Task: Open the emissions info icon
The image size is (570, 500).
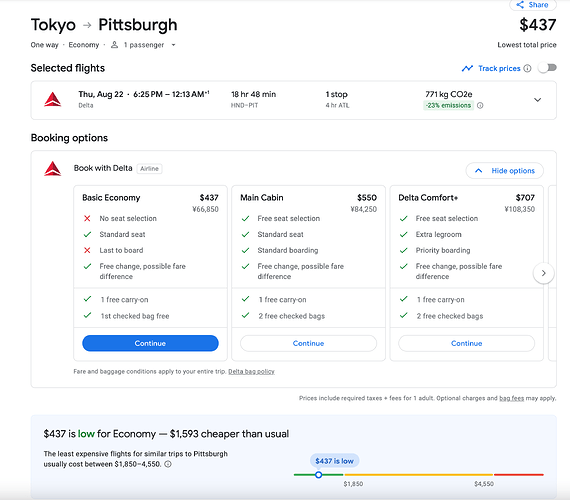Action: point(480,105)
